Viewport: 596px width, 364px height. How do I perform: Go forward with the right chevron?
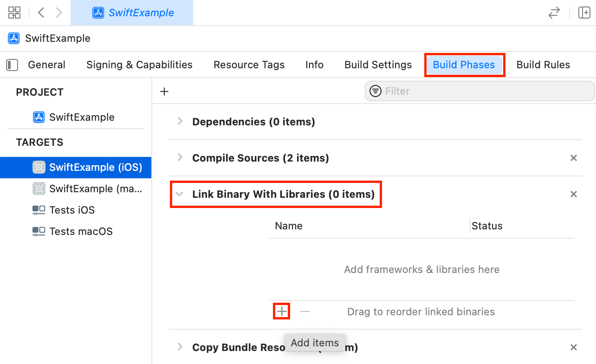click(x=59, y=13)
